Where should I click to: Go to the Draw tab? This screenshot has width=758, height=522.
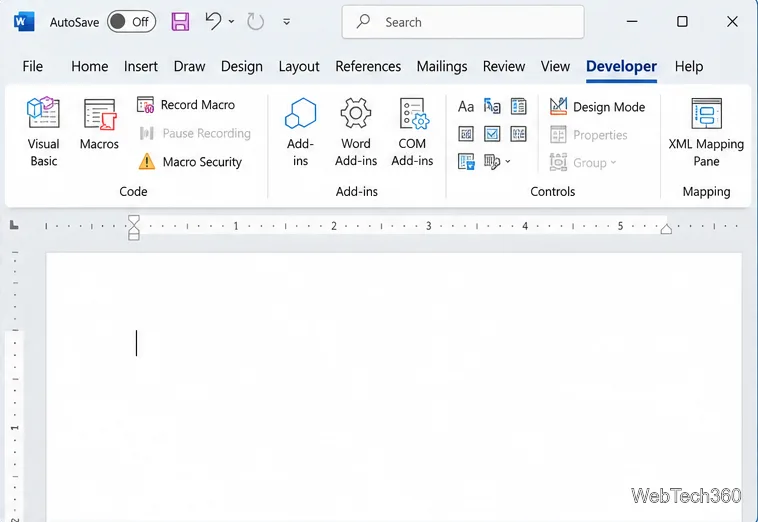190,66
